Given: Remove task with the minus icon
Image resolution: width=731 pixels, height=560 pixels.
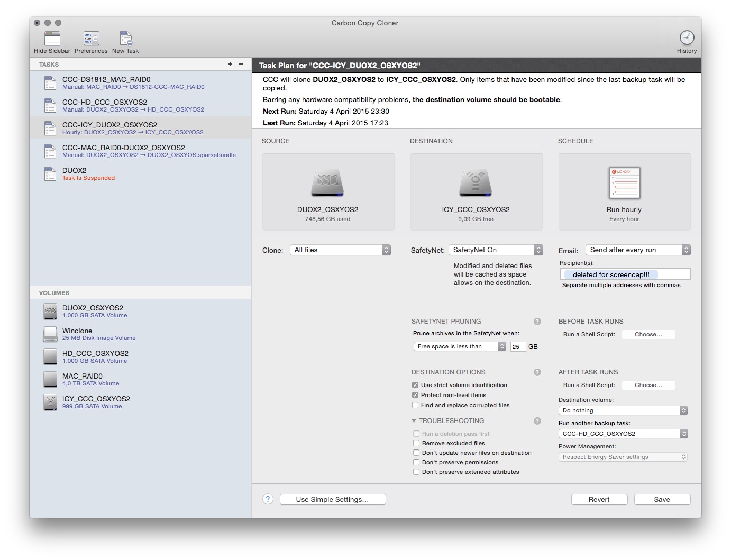Looking at the screenshot, I should tap(241, 64).
